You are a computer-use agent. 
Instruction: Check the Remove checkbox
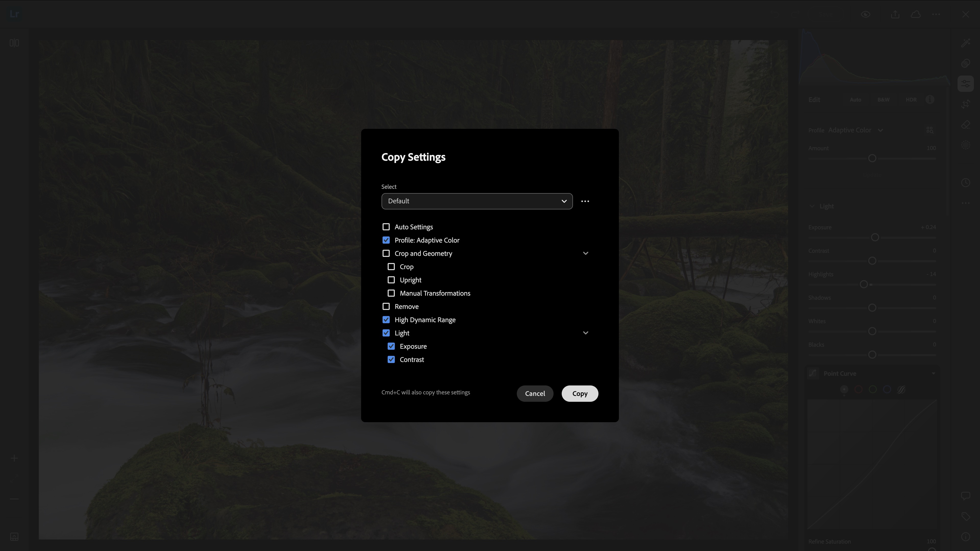(386, 306)
